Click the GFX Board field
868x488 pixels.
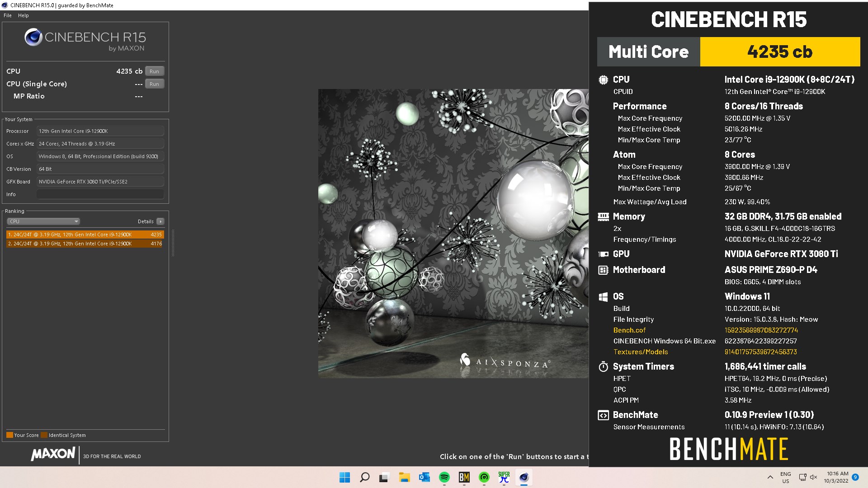100,182
